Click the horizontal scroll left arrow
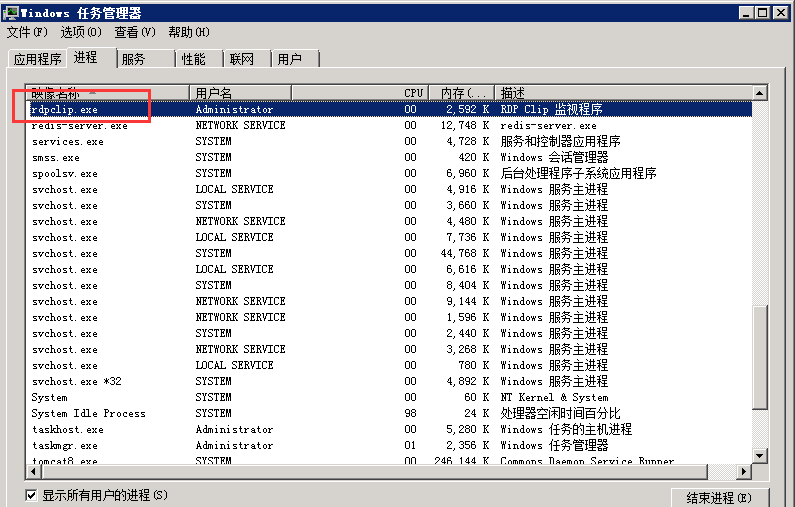The image size is (795, 507). tap(33, 472)
